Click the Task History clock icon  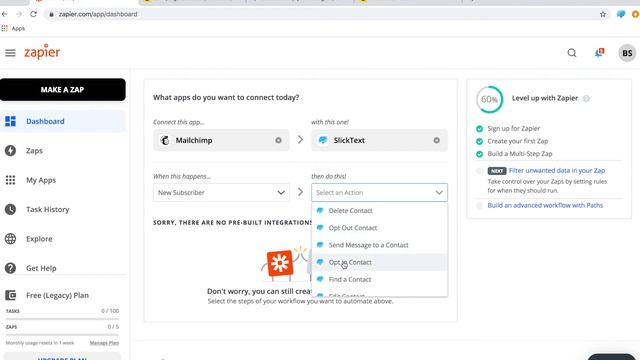[10, 209]
